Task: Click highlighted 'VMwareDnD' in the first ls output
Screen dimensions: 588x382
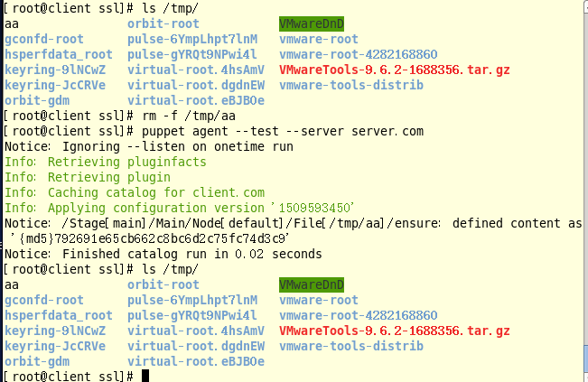Action: point(312,24)
